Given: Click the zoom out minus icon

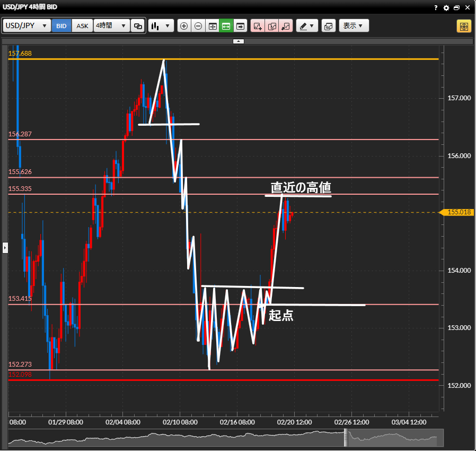Looking at the screenshot, I should (x=198, y=26).
